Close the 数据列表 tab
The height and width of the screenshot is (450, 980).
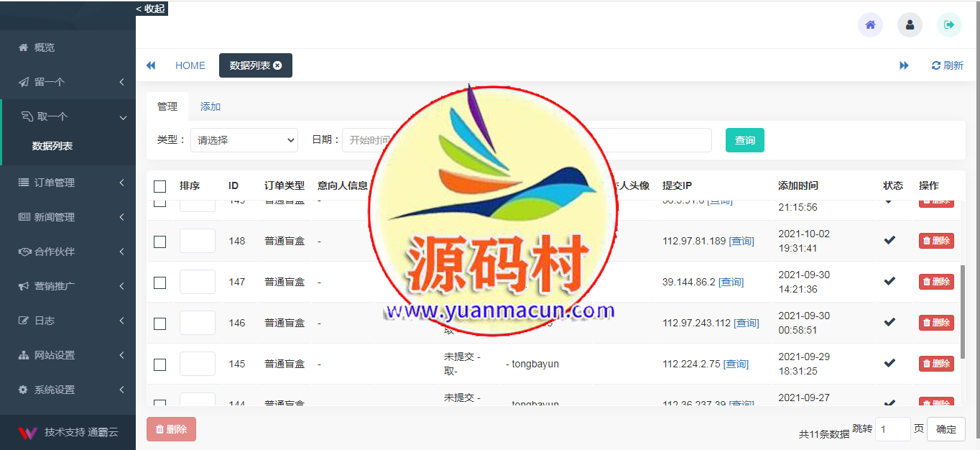[x=279, y=65]
